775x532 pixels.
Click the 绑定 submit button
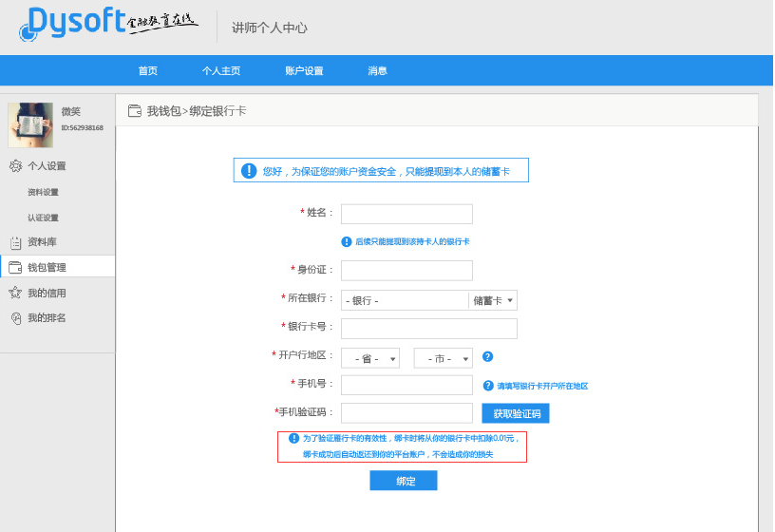pyautogui.click(x=404, y=481)
